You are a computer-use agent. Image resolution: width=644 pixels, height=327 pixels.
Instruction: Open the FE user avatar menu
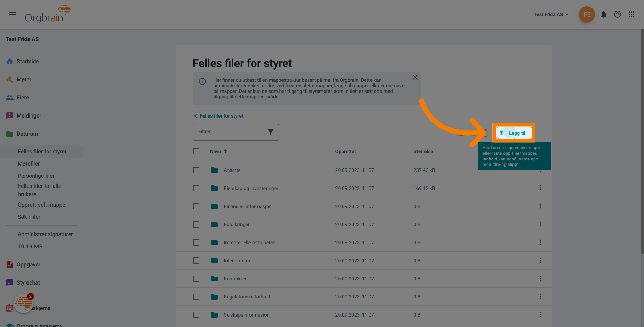587,14
